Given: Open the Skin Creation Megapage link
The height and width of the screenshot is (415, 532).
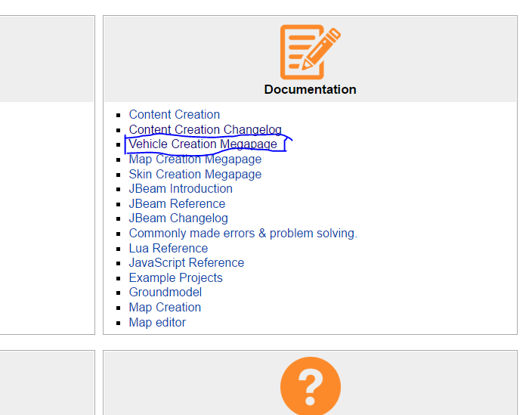Looking at the screenshot, I should [x=195, y=174].
